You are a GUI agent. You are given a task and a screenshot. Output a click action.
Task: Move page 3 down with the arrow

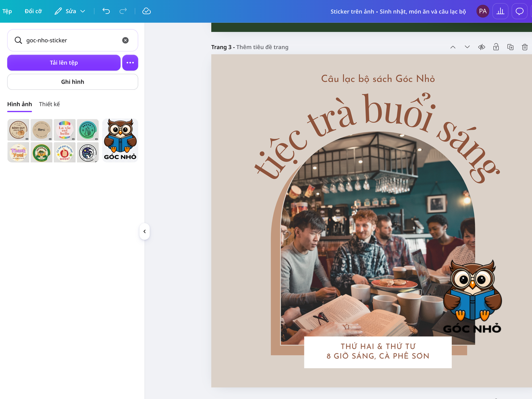pyautogui.click(x=467, y=47)
